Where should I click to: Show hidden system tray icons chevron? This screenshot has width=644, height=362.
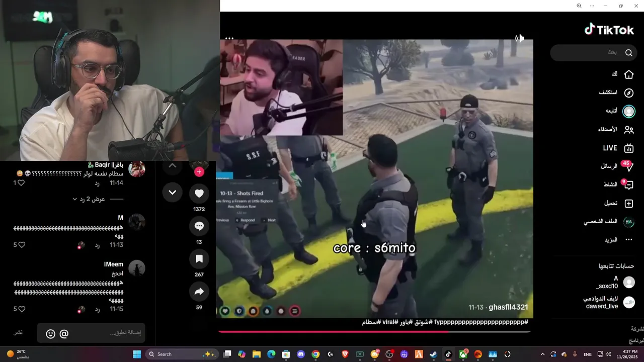coord(542,354)
